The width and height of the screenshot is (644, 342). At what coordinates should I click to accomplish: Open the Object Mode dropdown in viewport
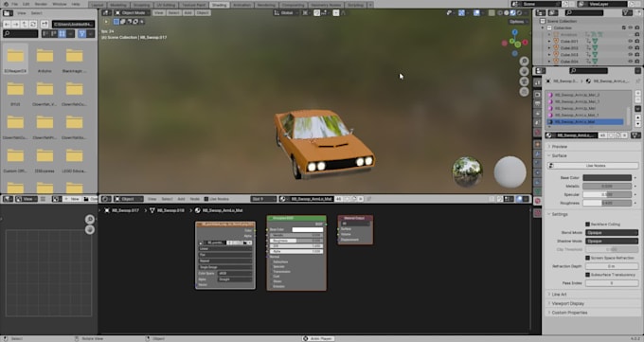pyautogui.click(x=133, y=12)
